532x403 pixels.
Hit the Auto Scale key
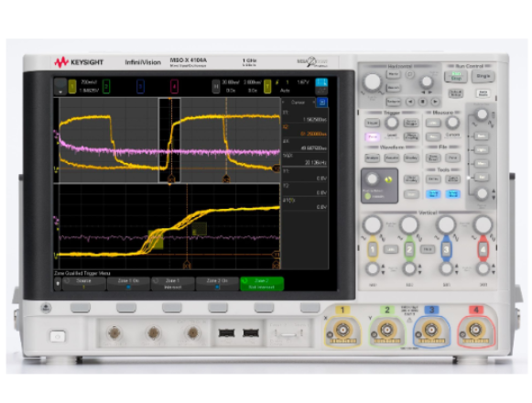[x=483, y=93]
